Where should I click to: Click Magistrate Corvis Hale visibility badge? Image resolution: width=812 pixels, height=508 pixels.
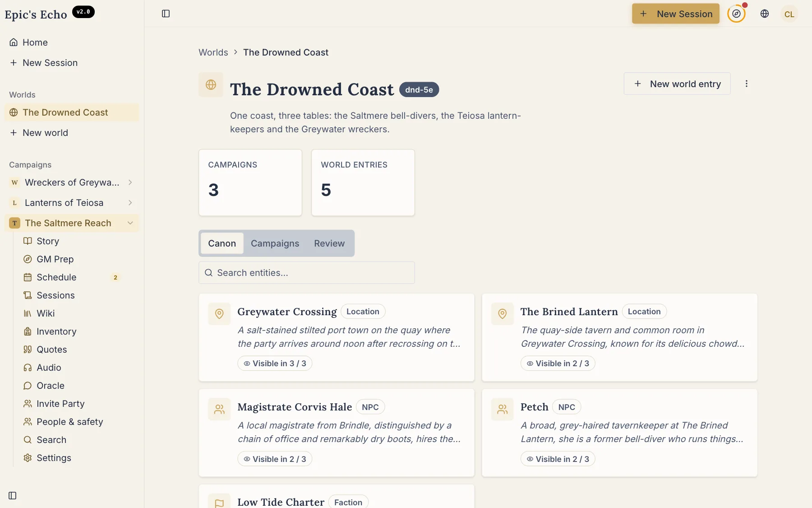[x=275, y=459]
